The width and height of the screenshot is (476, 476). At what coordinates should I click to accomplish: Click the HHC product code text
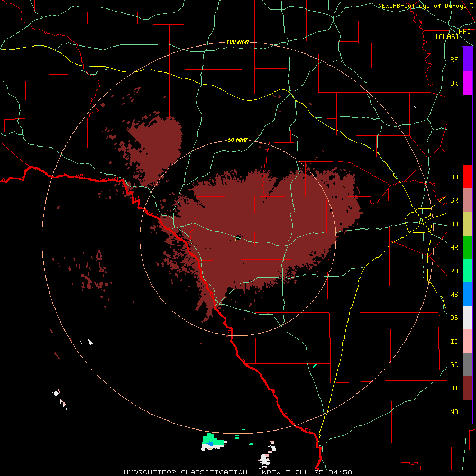[464, 32]
